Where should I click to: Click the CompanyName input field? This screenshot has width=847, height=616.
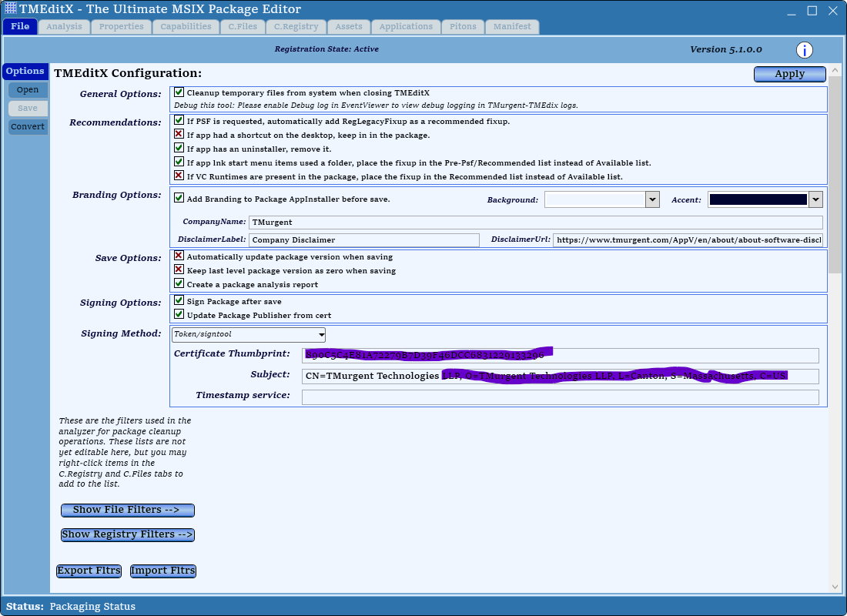click(x=536, y=222)
